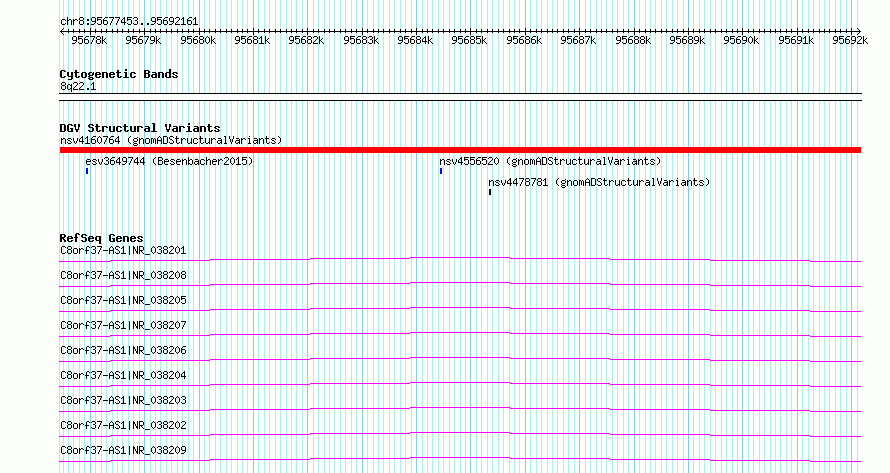Click the blue nsv4556520 variant marker
Screen dimensions: 890x473
(x=441, y=171)
